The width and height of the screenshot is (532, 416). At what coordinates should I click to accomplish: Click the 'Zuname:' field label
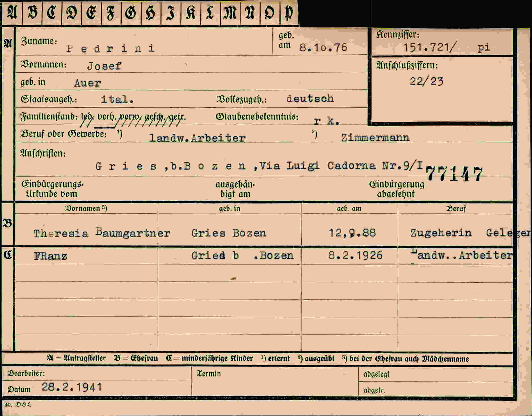[39, 41]
